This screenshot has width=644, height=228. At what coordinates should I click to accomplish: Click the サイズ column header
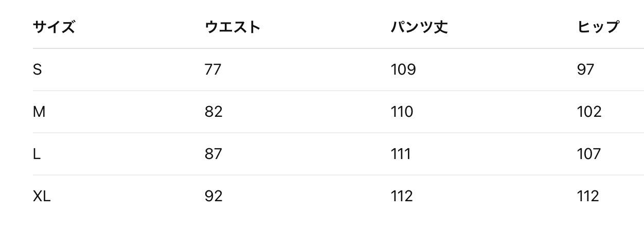click(x=54, y=27)
